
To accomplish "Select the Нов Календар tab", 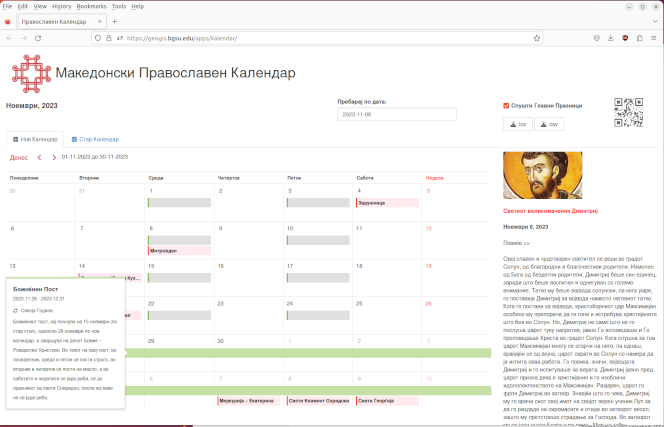I will pos(34,139).
